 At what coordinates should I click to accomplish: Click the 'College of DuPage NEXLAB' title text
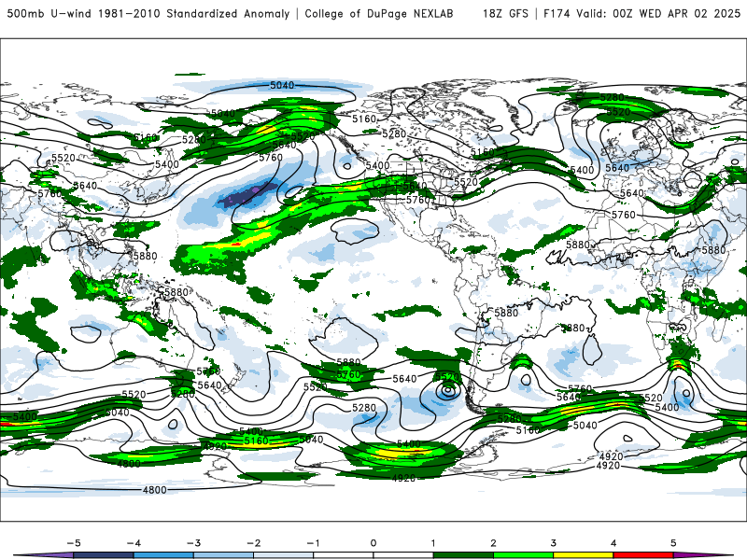tap(379, 13)
